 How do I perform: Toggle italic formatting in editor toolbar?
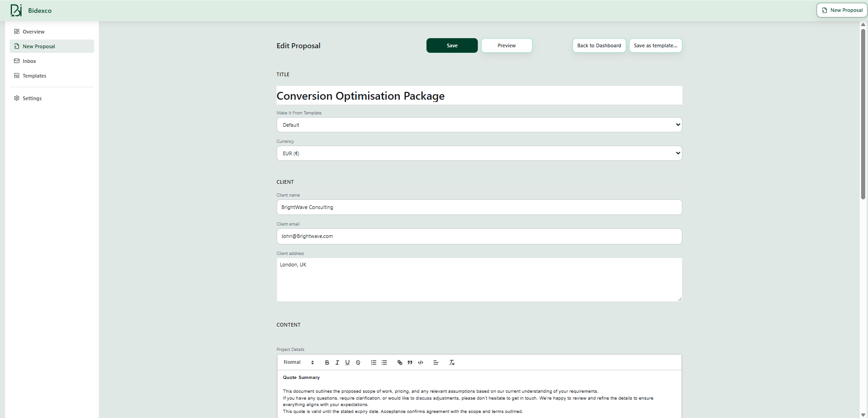click(x=337, y=362)
